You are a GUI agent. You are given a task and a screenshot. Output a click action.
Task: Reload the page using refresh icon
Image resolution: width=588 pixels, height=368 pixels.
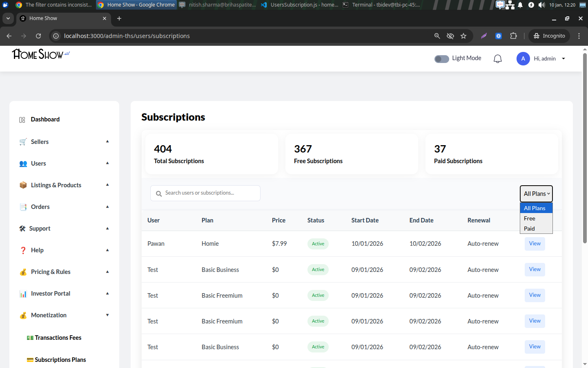tap(38, 36)
